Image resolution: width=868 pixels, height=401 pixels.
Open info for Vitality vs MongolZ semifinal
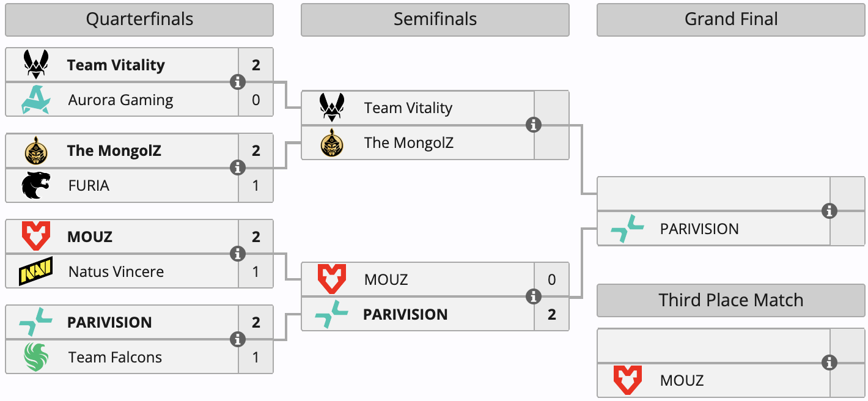[x=534, y=125]
